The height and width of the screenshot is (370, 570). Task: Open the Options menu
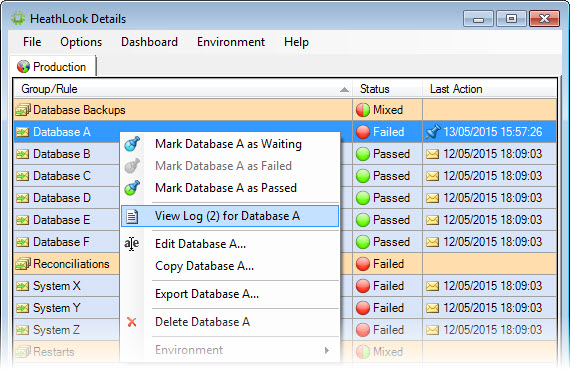click(x=81, y=42)
